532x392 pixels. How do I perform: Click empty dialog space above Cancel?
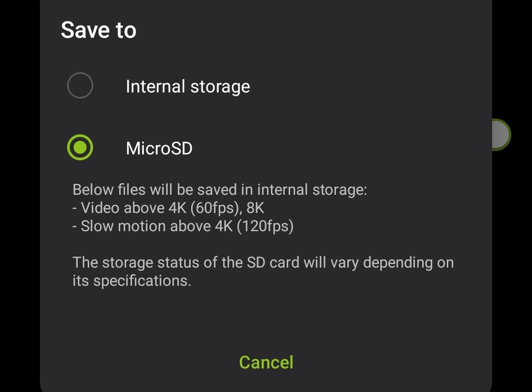[266, 319]
